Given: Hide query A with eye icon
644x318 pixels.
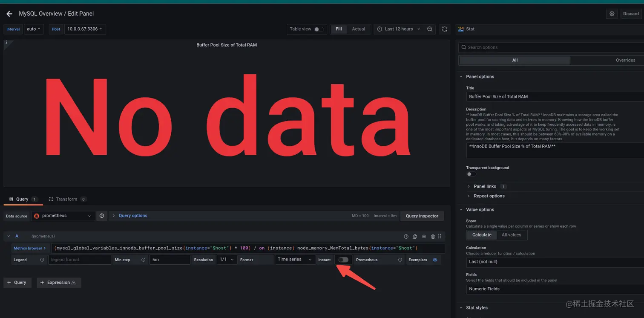Looking at the screenshot, I should (424, 236).
